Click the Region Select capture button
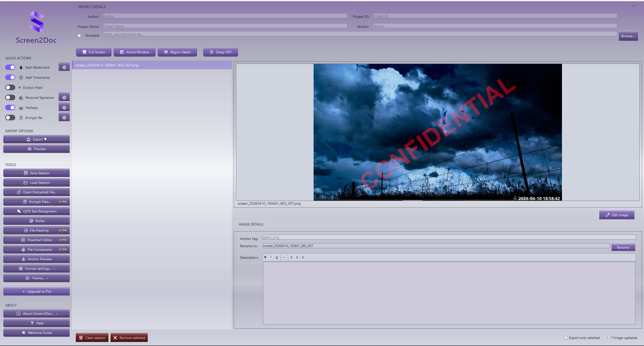Image resolution: width=644 pixels, height=346 pixels. [x=177, y=52]
